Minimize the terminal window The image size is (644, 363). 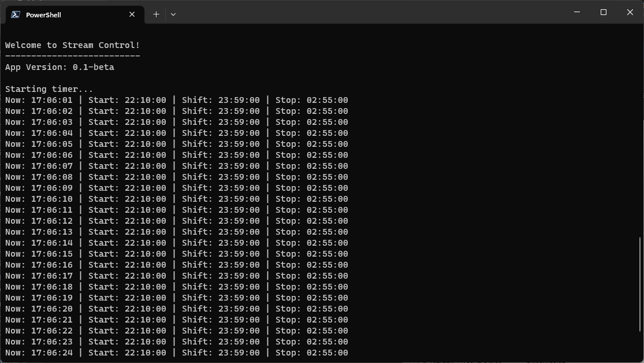pos(577,12)
